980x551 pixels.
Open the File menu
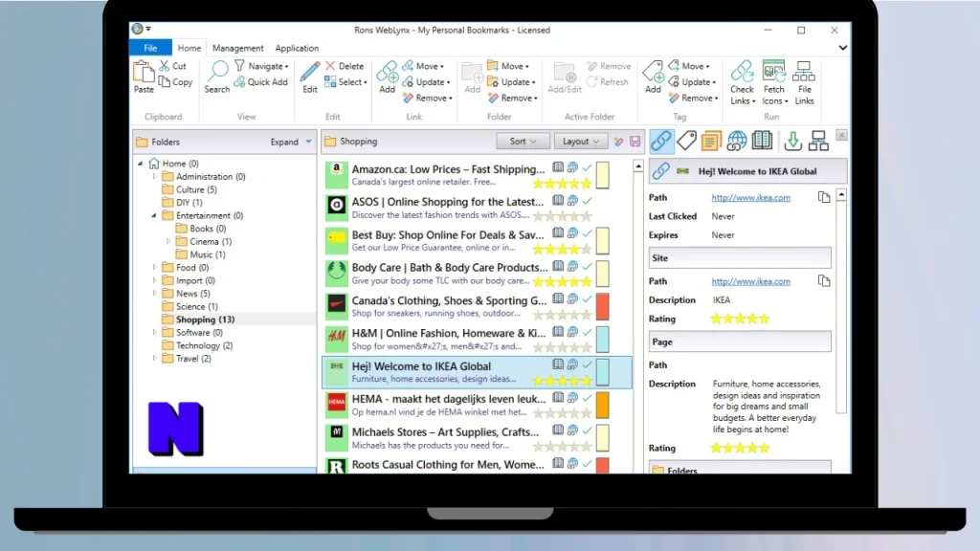(150, 48)
